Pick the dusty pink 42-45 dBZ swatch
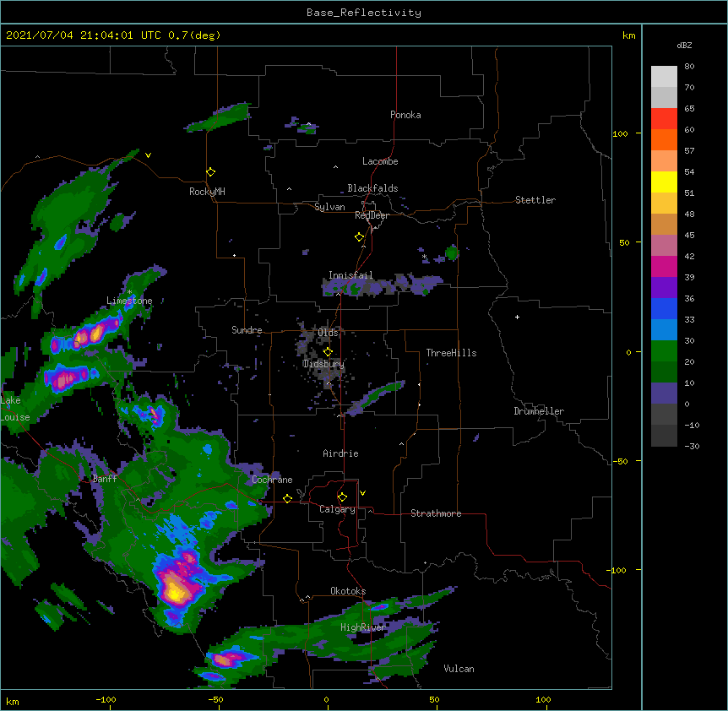728x711 pixels. (664, 246)
